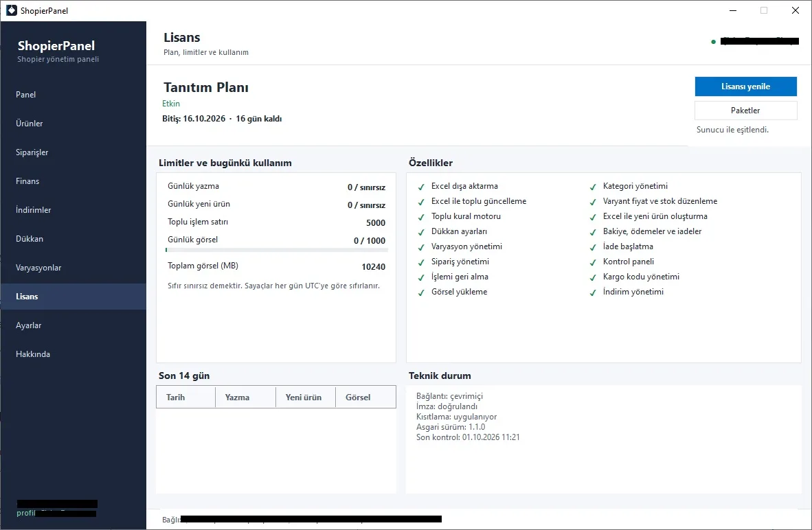Open Ayarlar in the sidebar
This screenshot has height=530, width=812.
click(x=73, y=325)
